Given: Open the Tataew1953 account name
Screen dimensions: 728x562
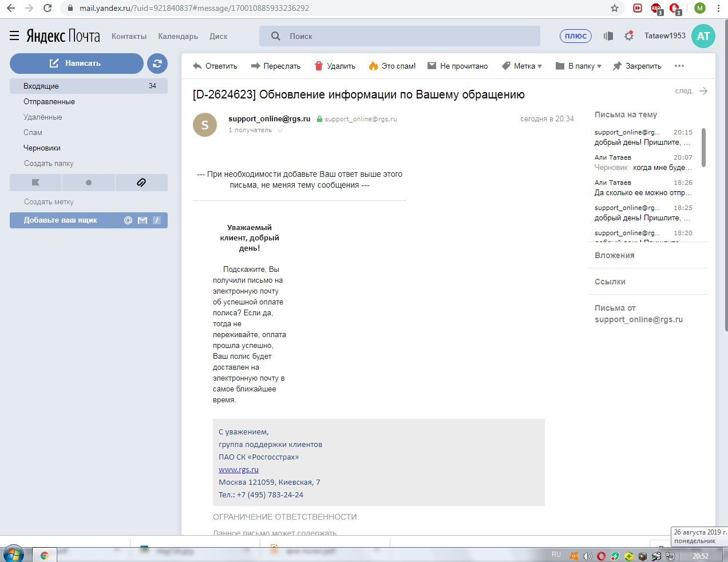Looking at the screenshot, I should click(x=664, y=35).
